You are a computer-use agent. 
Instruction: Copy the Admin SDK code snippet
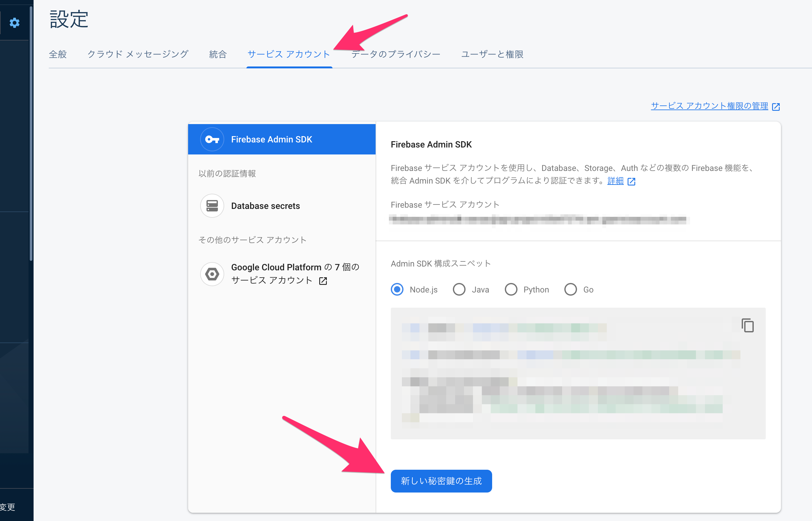tap(747, 325)
